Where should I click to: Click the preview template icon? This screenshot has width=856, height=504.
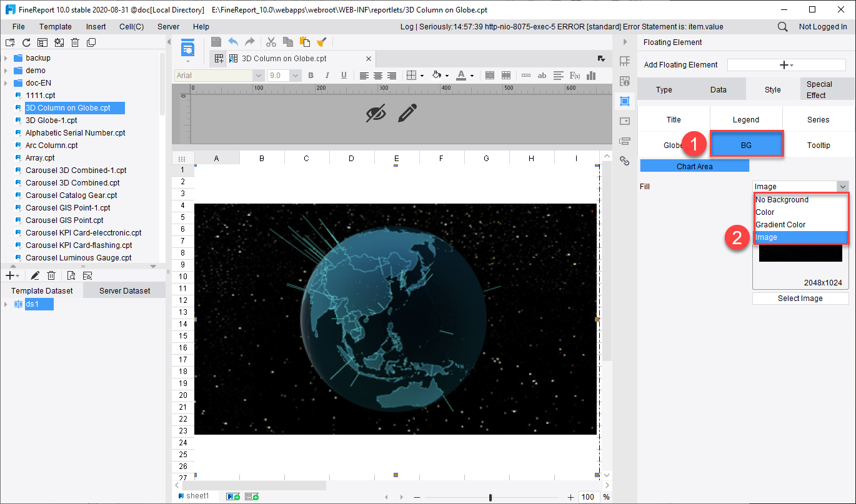(x=187, y=47)
